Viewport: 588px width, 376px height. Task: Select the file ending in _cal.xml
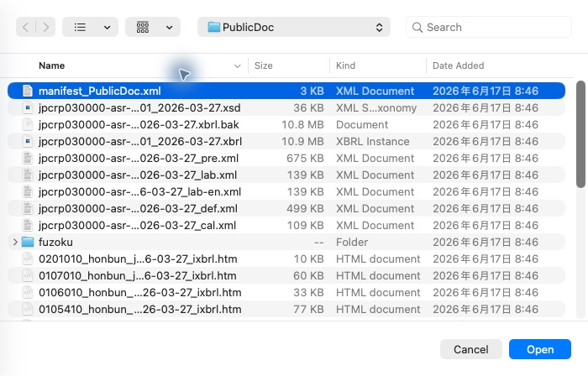coord(137,226)
